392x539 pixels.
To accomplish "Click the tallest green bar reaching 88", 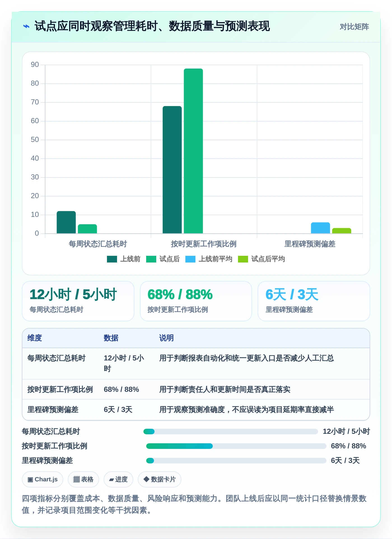I will [193, 151].
